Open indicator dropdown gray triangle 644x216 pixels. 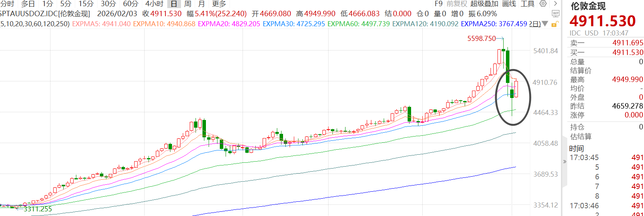click(545, 24)
